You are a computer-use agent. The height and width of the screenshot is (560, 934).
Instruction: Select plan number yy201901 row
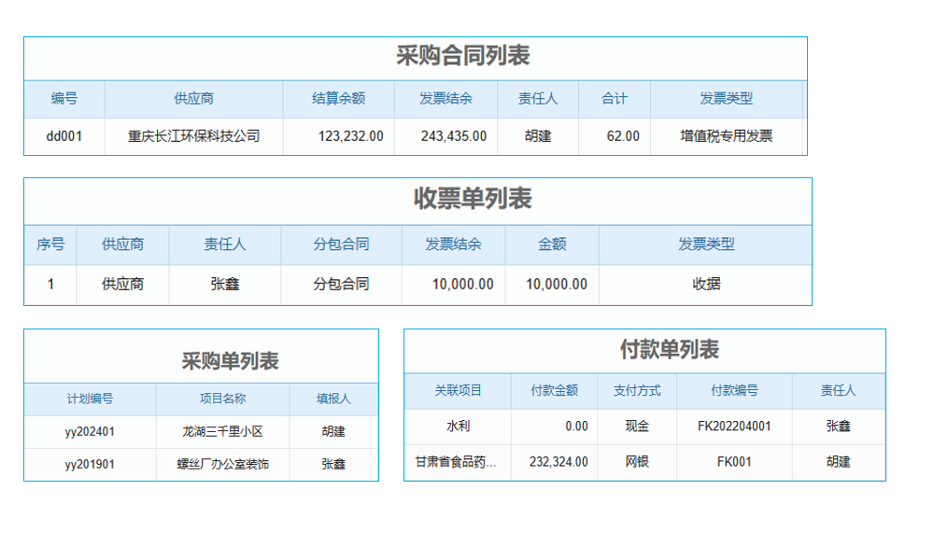pyautogui.click(x=91, y=464)
